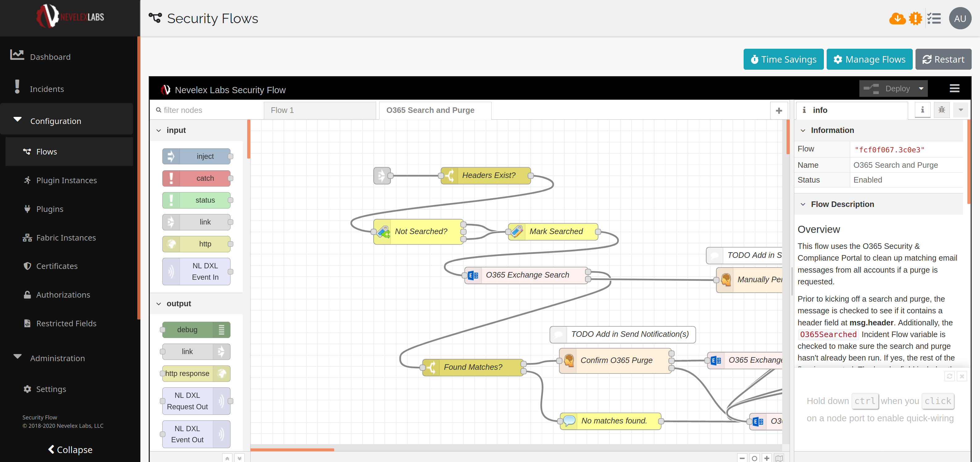
Task: Click the Time Savings button
Action: (783, 59)
